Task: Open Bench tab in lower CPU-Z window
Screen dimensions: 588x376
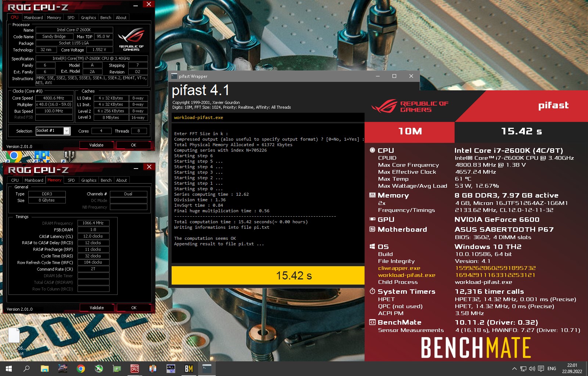Action: coord(106,180)
